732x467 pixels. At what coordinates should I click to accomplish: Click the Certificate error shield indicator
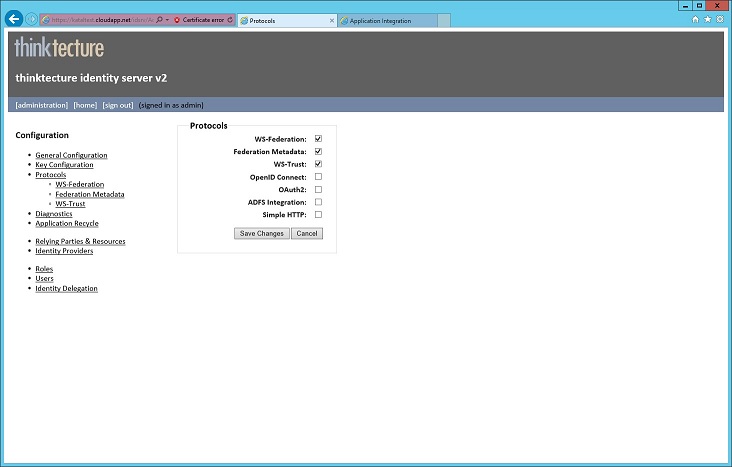[199, 20]
